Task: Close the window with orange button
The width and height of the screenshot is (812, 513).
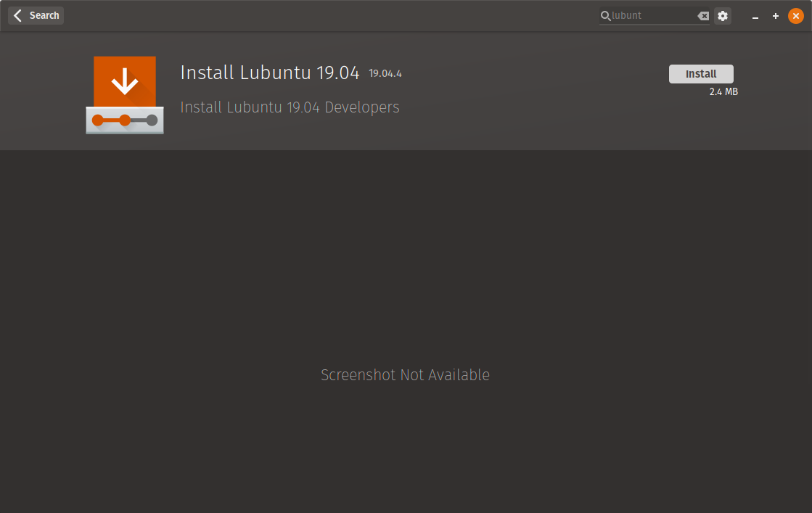Action: click(796, 16)
